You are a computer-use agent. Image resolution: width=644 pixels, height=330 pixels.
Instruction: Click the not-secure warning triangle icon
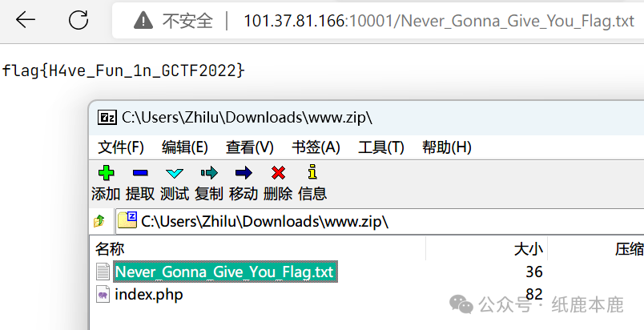(143, 21)
